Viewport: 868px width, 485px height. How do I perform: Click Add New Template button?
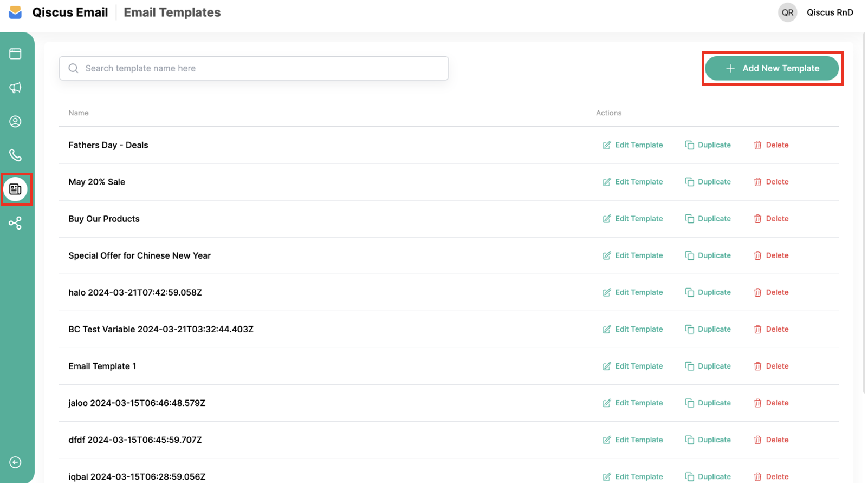click(x=771, y=68)
